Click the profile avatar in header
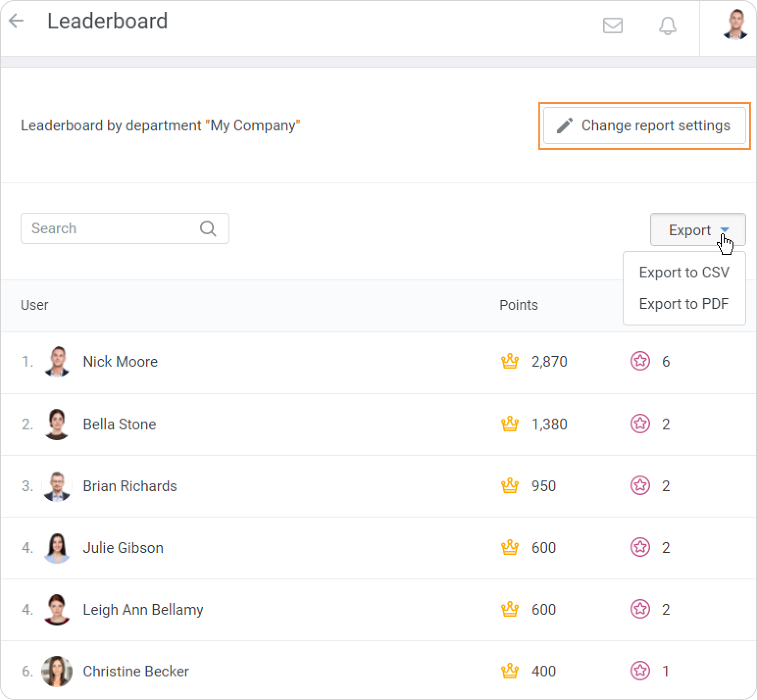The height and width of the screenshot is (700, 757). 734,25
